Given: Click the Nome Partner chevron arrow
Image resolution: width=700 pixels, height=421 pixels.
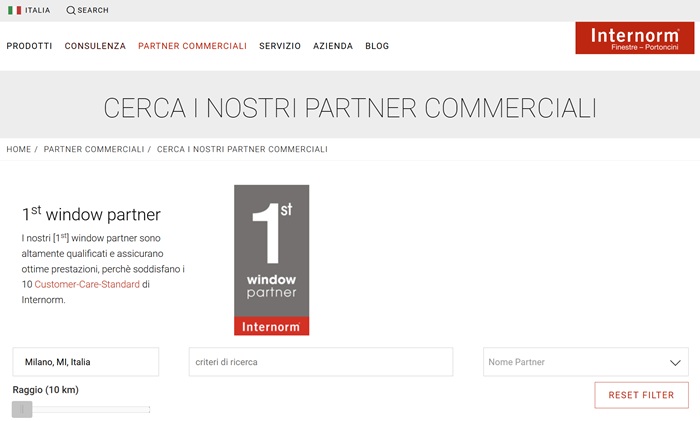Looking at the screenshot, I should pos(675,363).
